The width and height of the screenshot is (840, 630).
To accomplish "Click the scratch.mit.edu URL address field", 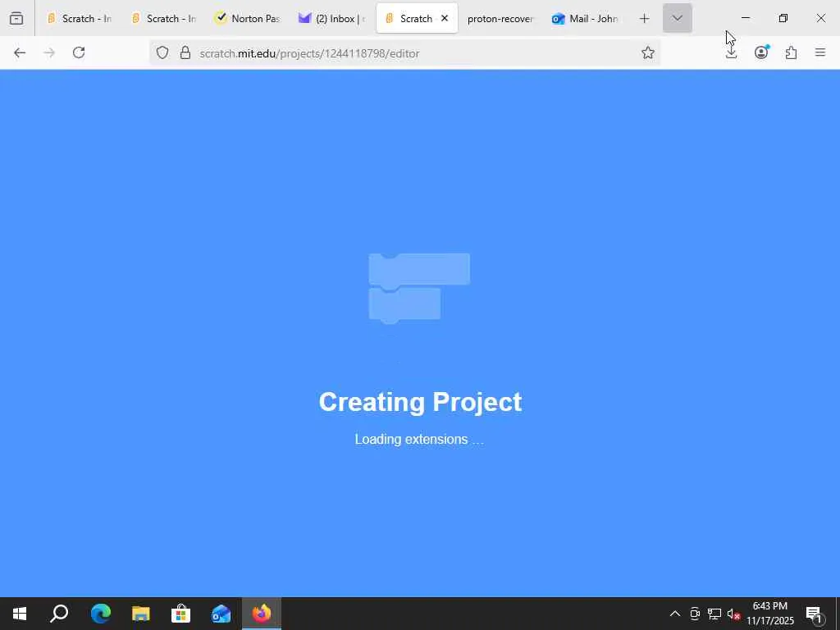I will pos(405,52).
